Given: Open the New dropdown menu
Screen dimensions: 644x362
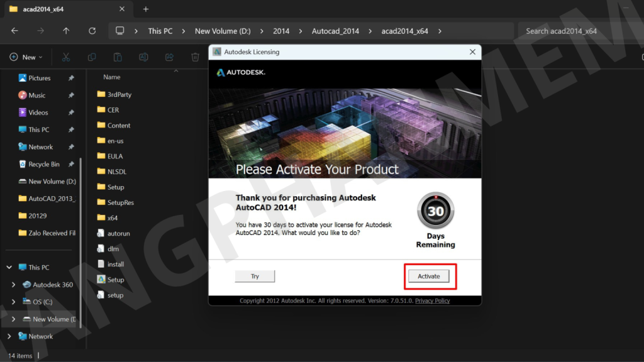Looking at the screenshot, I should click(x=26, y=57).
